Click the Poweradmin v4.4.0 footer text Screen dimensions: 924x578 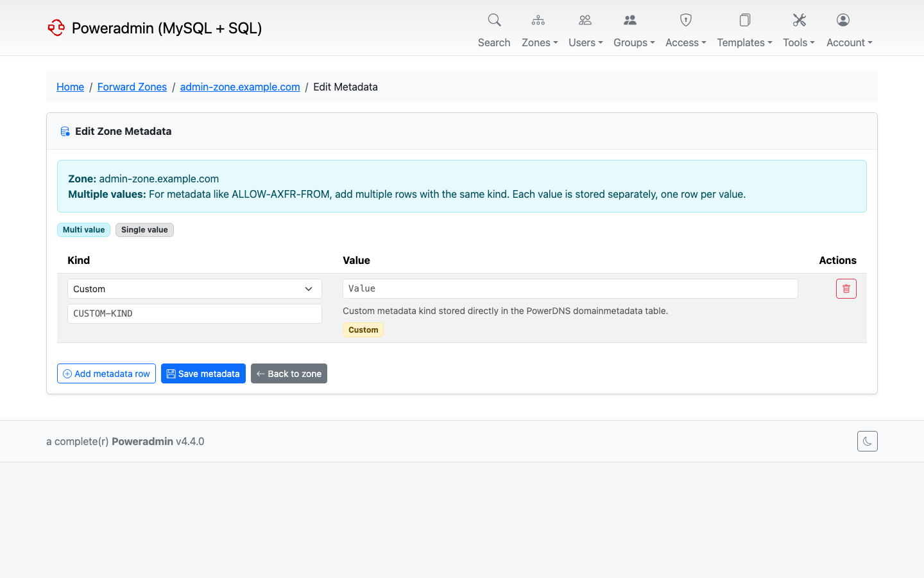(x=158, y=441)
